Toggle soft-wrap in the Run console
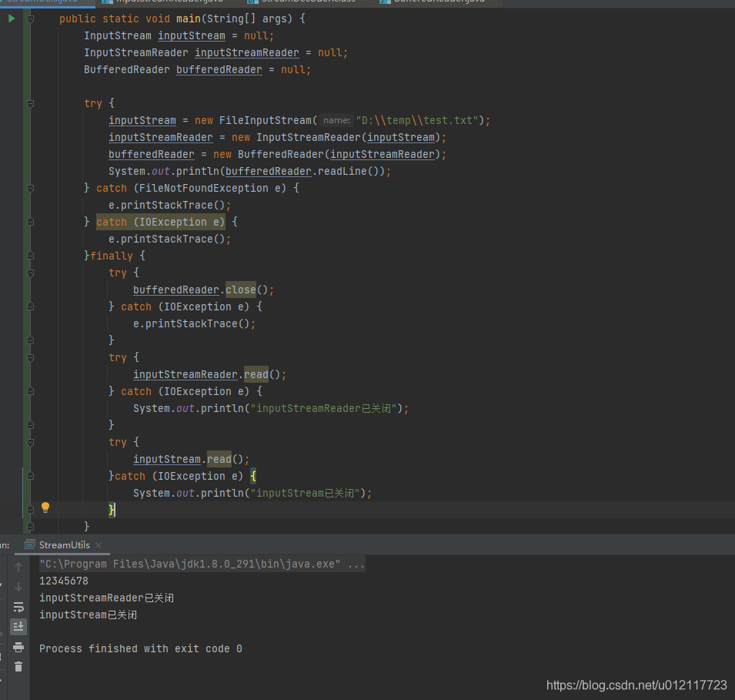 tap(18, 607)
